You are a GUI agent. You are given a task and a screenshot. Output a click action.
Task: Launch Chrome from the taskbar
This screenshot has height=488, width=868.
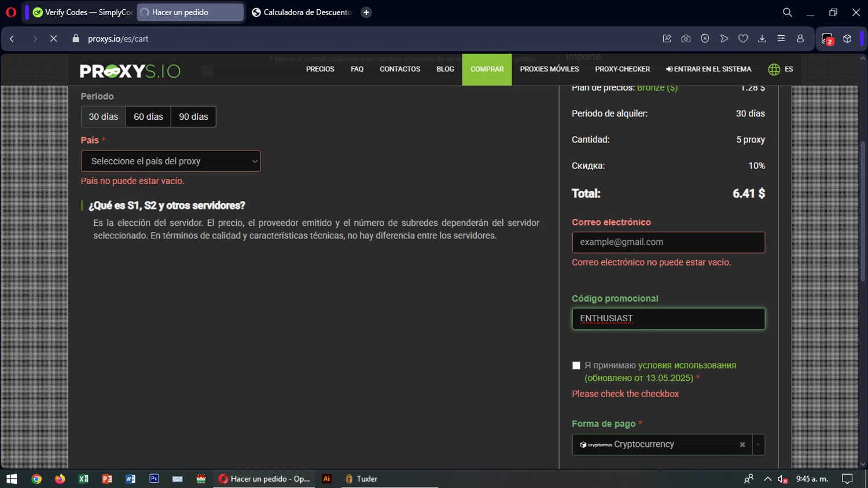(x=36, y=479)
